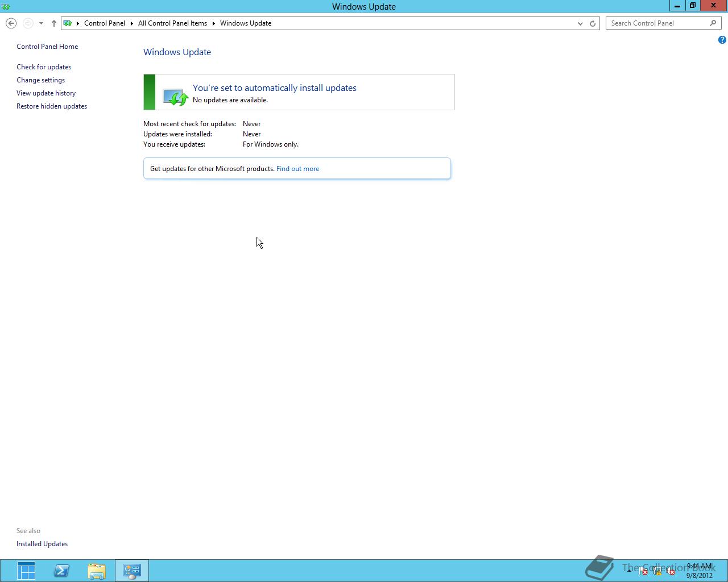This screenshot has width=728, height=582.
Task: Expand chevron after All Control Panel Items
Action: click(x=214, y=23)
